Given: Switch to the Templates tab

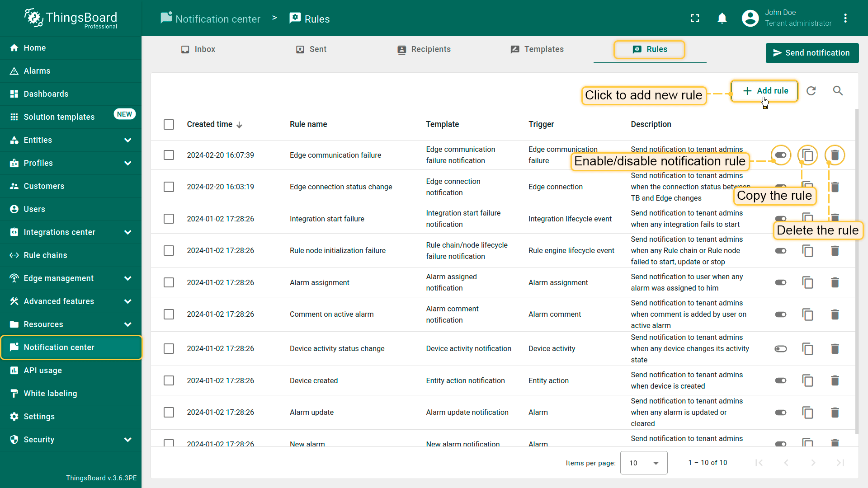Looking at the screenshot, I should pyautogui.click(x=537, y=49).
